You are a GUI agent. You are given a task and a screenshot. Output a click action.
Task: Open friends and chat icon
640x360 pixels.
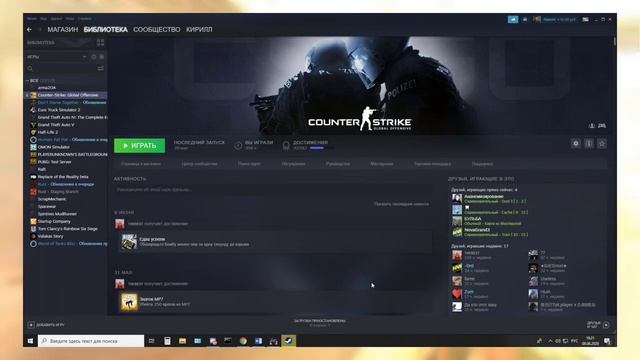pos(606,325)
